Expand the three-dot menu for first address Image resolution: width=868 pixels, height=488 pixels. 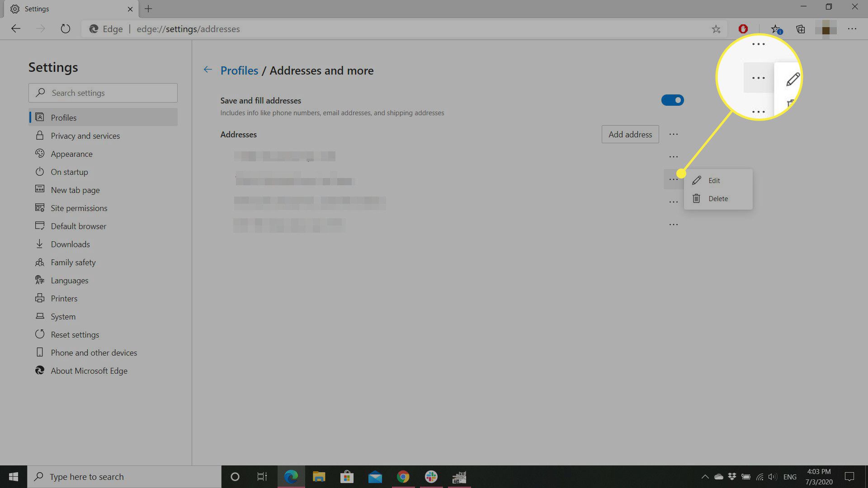pyautogui.click(x=674, y=156)
